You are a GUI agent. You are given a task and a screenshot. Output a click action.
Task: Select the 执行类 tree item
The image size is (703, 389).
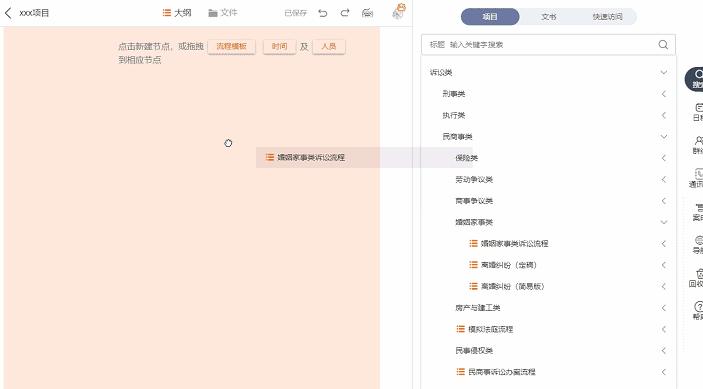[x=454, y=115]
